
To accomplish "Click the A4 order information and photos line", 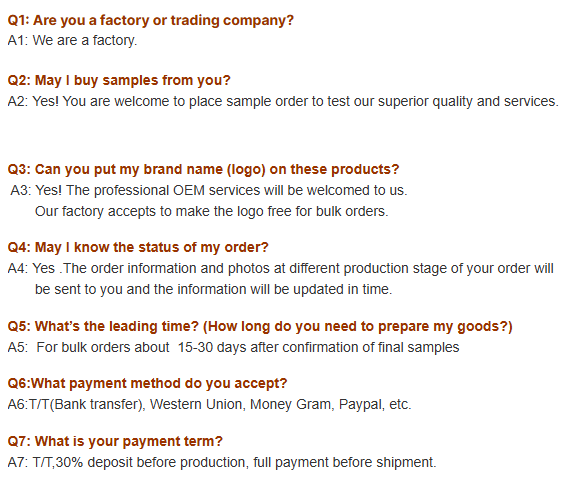I will [x=280, y=268].
